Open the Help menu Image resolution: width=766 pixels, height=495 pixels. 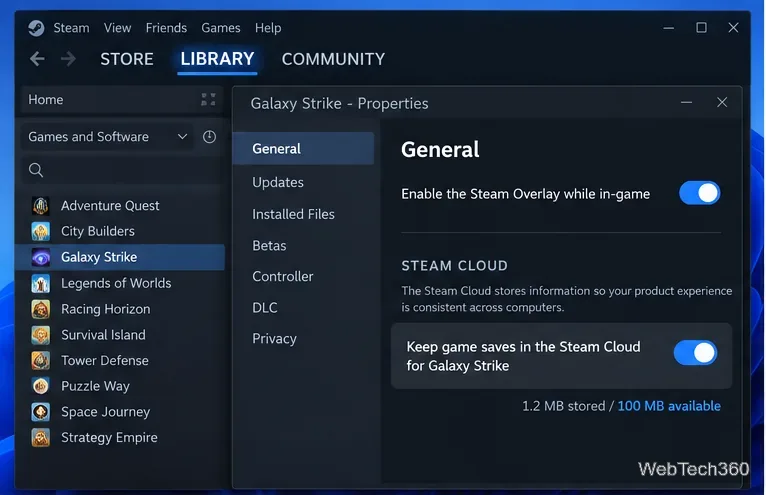pyautogui.click(x=268, y=28)
